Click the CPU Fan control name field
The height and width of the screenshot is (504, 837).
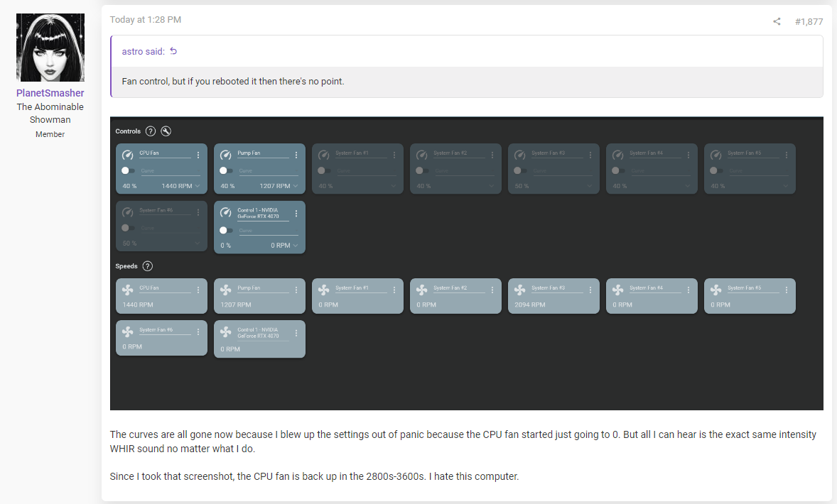coord(165,153)
